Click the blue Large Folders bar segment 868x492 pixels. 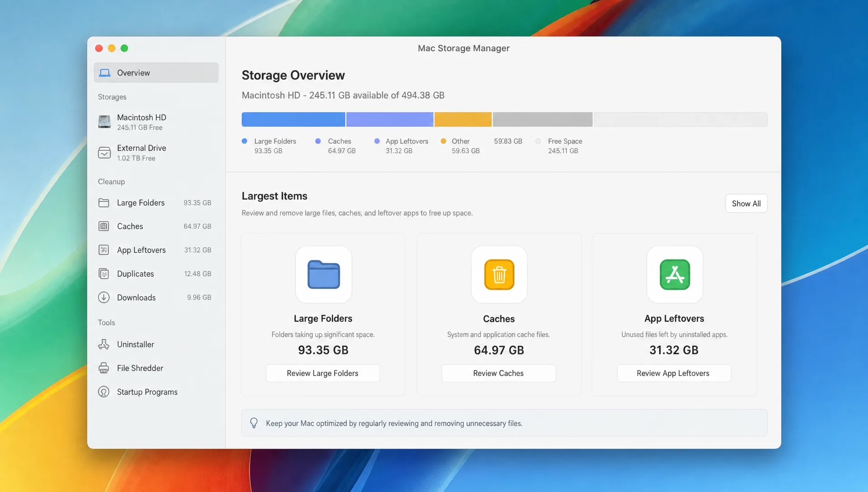[293, 119]
